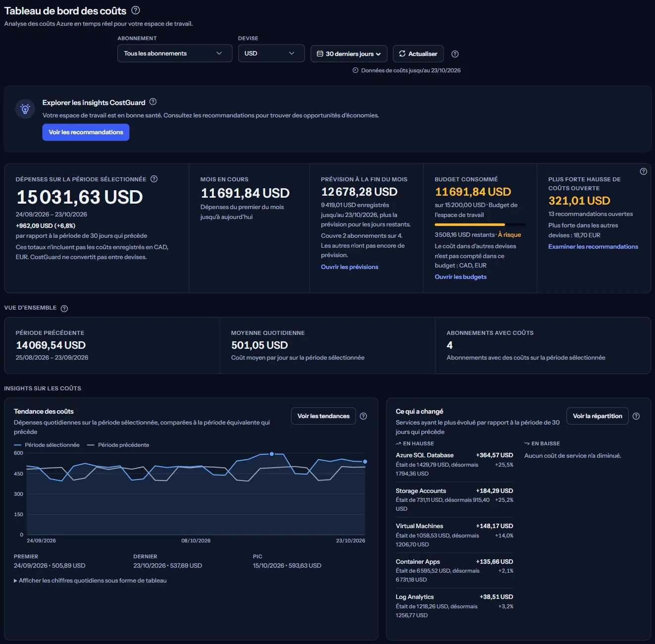Click Voir les recommandations button
The width and height of the screenshot is (655, 644).
click(x=86, y=132)
